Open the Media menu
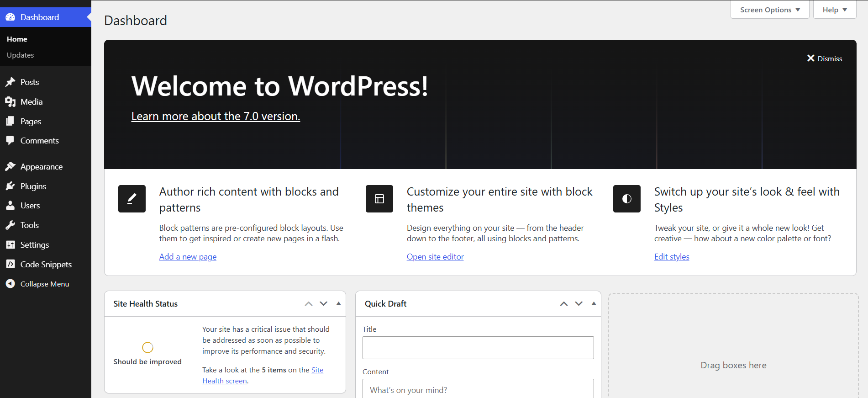The image size is (868, 398). point(46,102)
